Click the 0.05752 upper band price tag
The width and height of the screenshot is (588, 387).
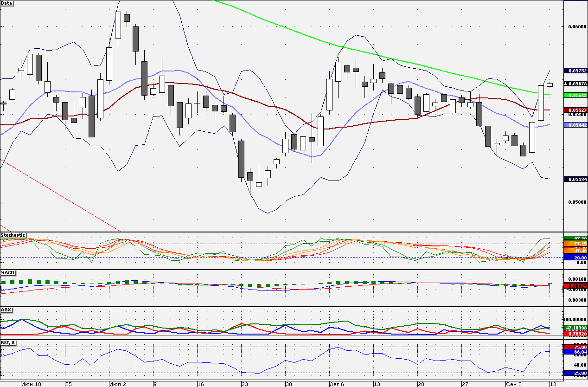point(575,71)
